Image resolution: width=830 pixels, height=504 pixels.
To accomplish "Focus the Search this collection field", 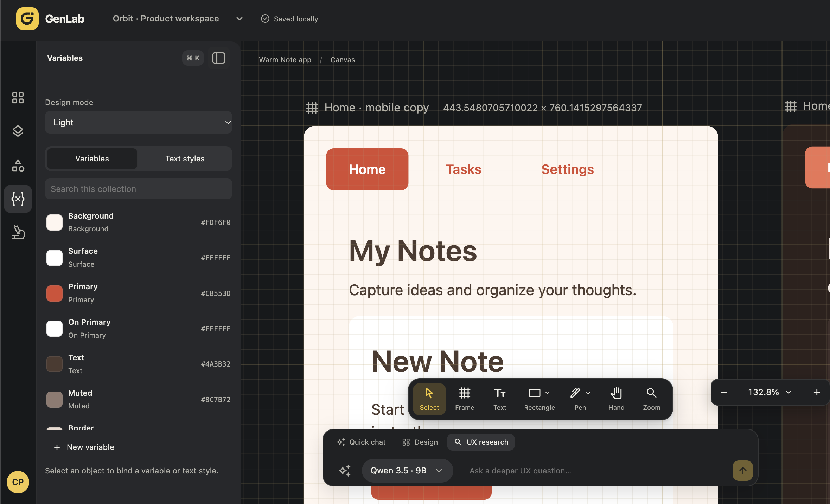I will click(139, 189).
